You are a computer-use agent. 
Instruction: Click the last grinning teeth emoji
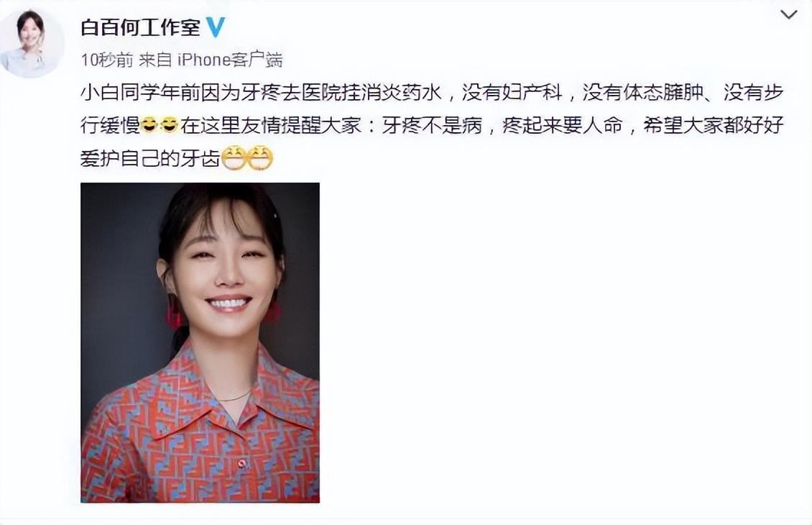coord(260,158)
